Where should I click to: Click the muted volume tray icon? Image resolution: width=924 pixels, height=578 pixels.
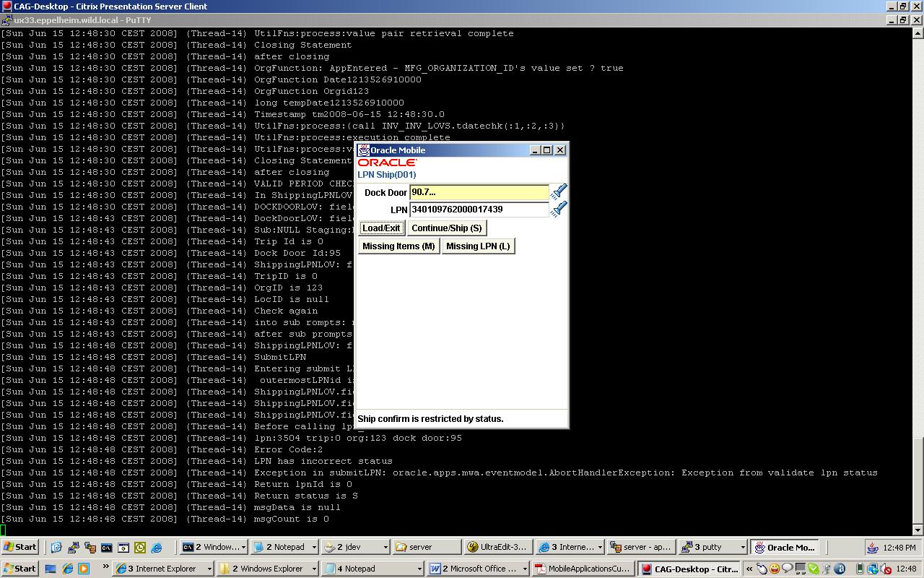click(886, 569)
